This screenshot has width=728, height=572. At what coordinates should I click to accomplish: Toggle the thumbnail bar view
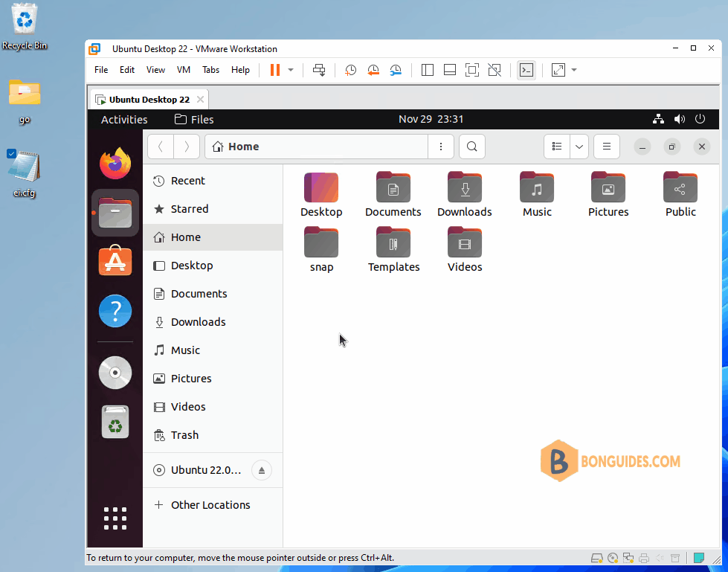[449, 70]
